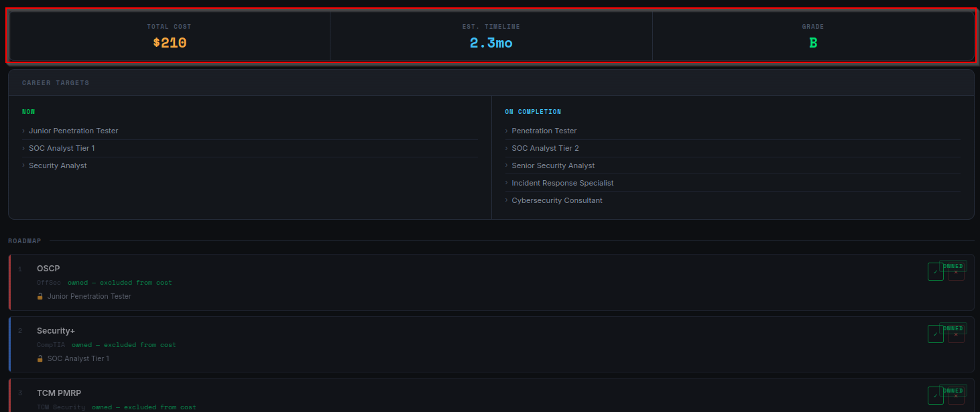Click the red X button on OSCP row
980x412 pixels.
pos(957,273)
